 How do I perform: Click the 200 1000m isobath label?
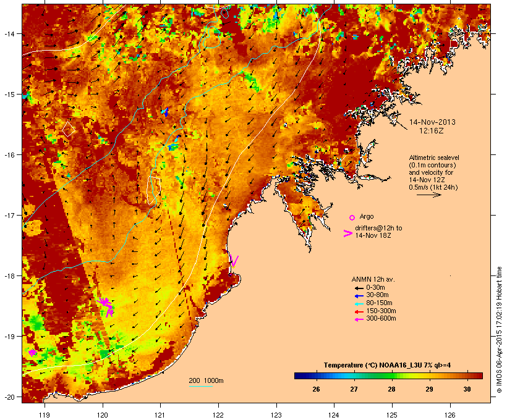click(x=206, y=380)
